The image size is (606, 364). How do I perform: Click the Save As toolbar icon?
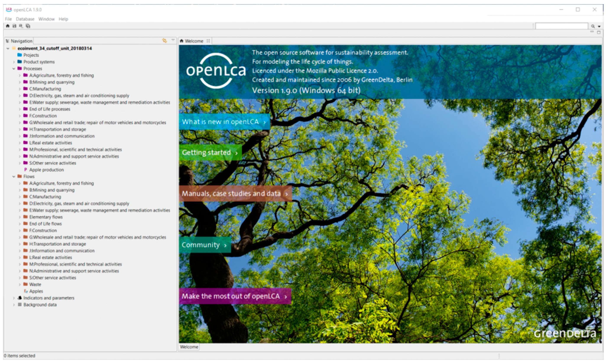tap(21, 26)
